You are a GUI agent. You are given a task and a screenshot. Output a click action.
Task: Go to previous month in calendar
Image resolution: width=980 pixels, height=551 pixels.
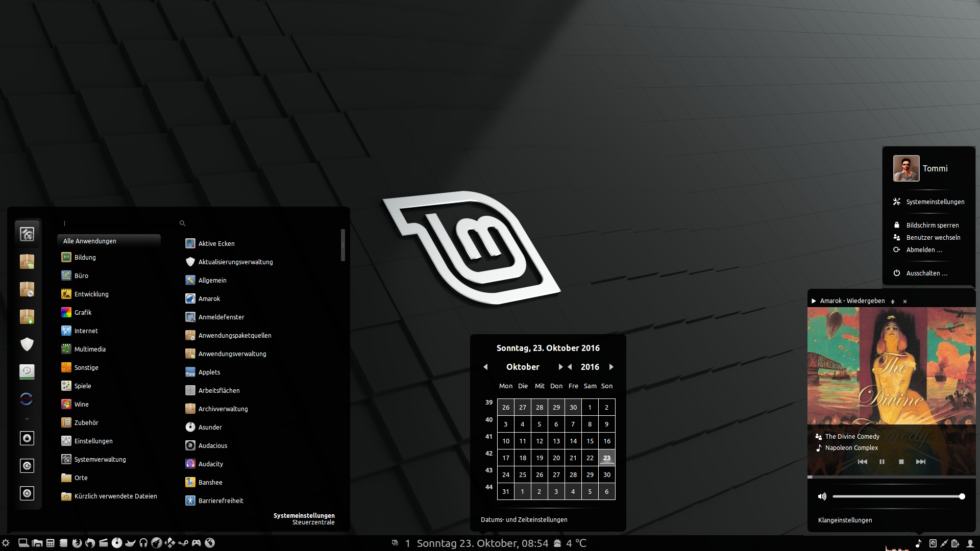[x=485, y=367]
